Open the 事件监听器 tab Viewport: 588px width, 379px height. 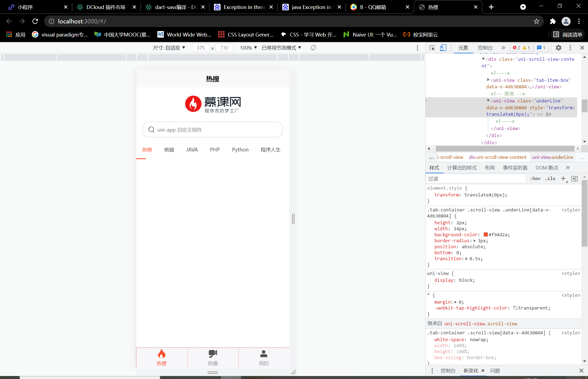(515, 168)
